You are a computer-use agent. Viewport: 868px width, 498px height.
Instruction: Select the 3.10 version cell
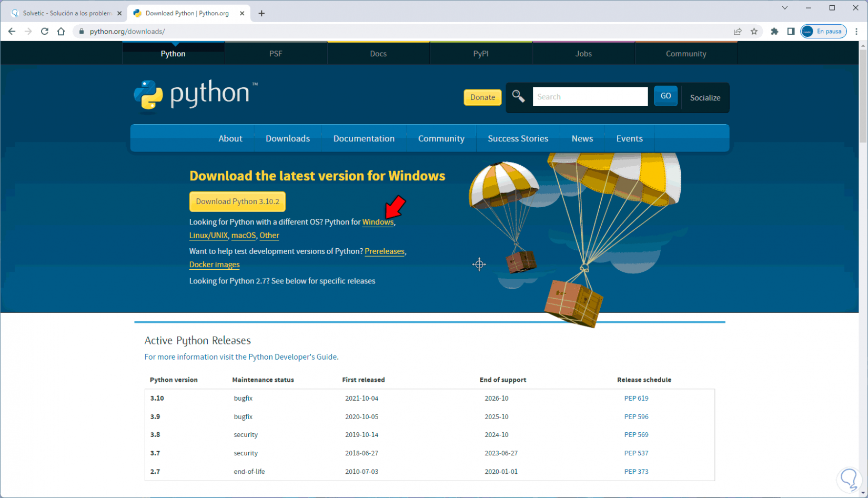[157, 398]
